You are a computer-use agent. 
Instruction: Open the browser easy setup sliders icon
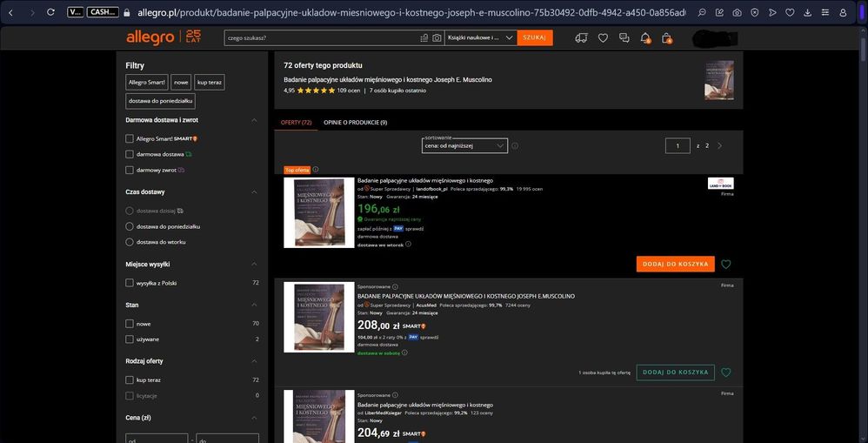pyautogui.click(x=825, y=12)
